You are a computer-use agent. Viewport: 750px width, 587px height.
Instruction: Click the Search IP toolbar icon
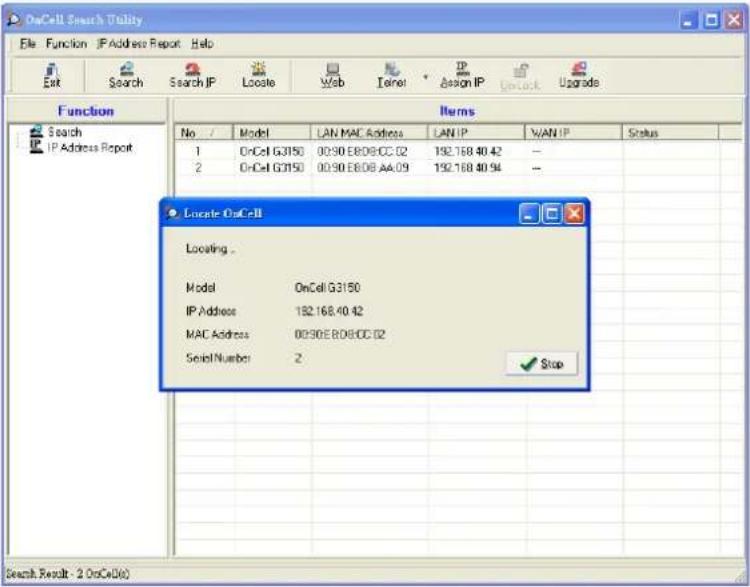coord(192,76)
